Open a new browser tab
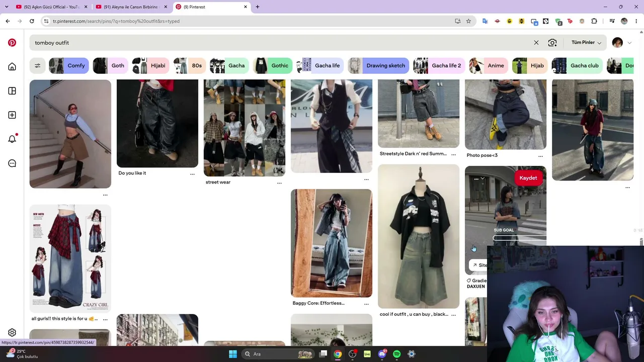The height and width of the screenshot is (362, 644). point(258,7)
